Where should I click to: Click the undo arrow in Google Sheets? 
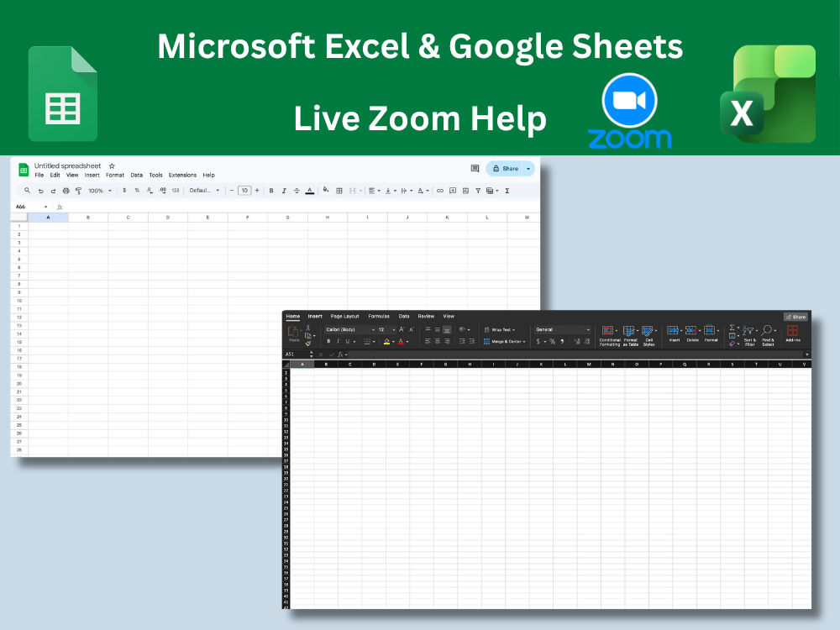click(x=40, y=191)
